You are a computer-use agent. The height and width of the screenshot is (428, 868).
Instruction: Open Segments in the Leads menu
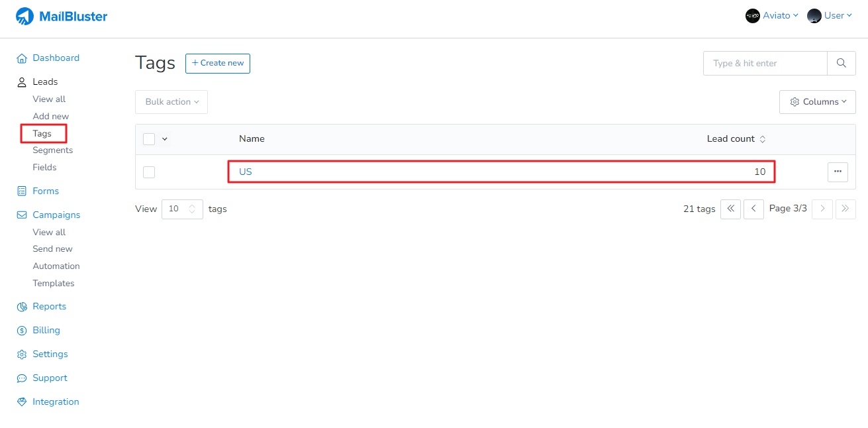coord(53,150)
